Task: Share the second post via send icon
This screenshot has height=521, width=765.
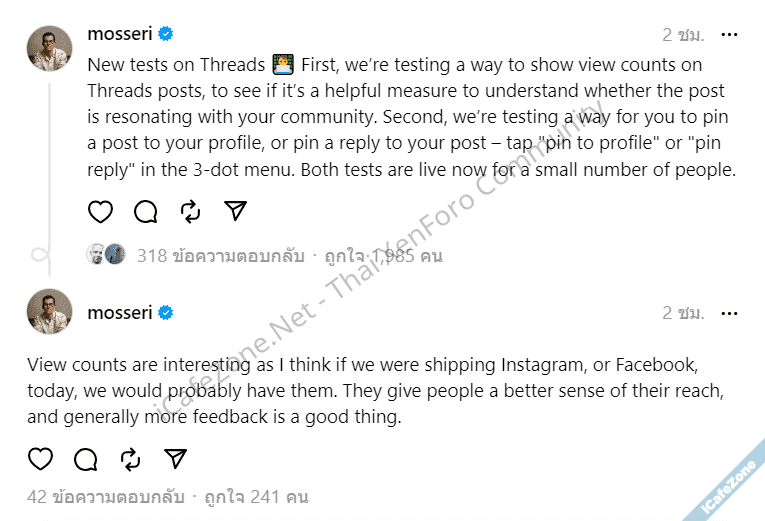Action: click(175, 459)
